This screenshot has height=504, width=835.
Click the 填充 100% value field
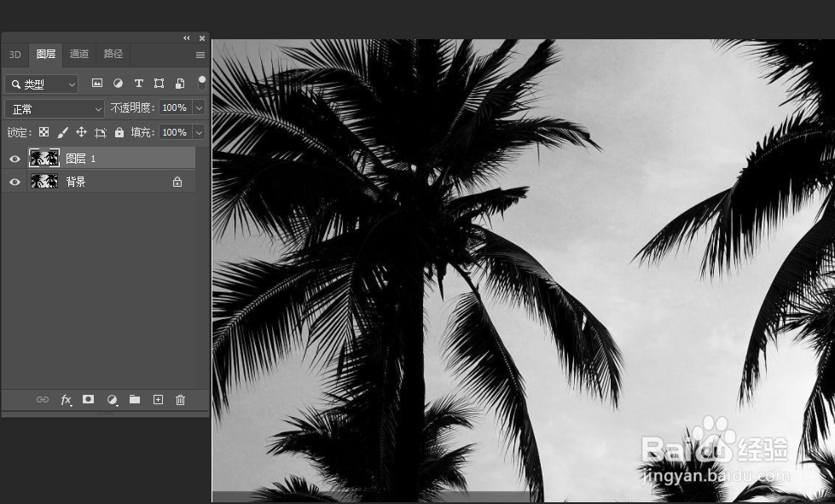click(x=176, y=132)
